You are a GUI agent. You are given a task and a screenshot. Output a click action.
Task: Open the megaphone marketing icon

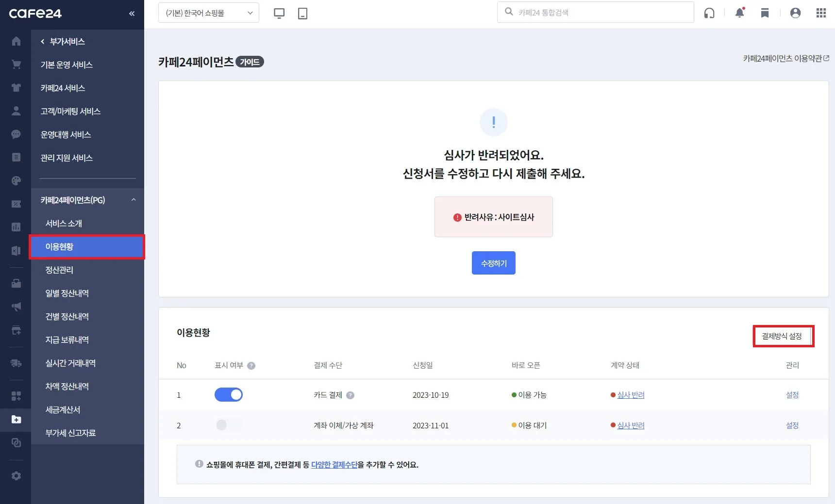tap(16, 307)
